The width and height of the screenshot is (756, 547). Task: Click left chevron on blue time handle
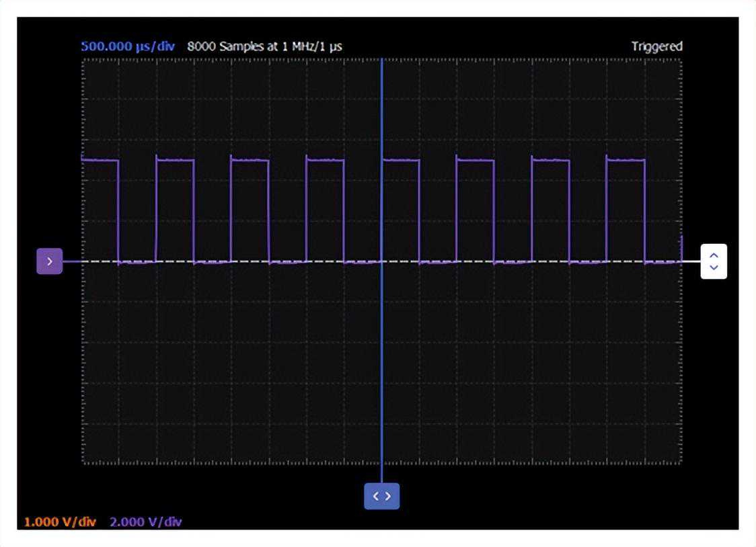[377, 497]
